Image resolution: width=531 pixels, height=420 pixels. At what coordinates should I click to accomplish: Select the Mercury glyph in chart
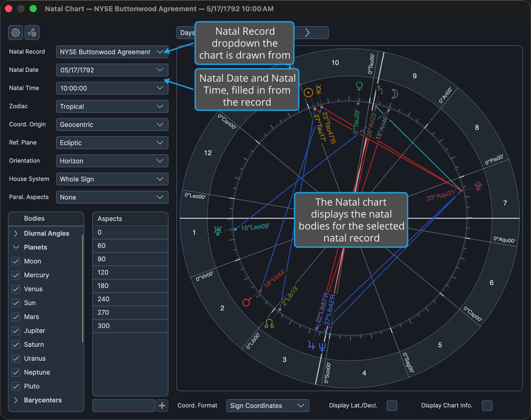[x=318, y=90]
